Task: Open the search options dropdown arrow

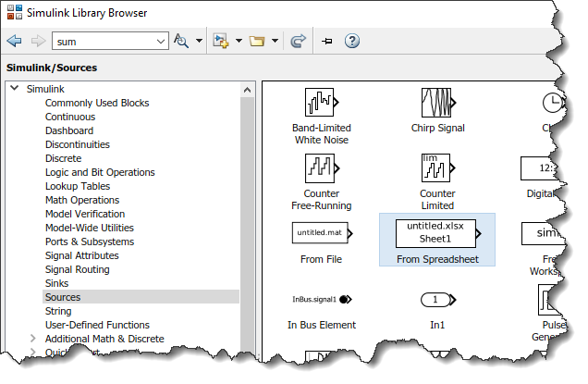Action: point(199,41)
